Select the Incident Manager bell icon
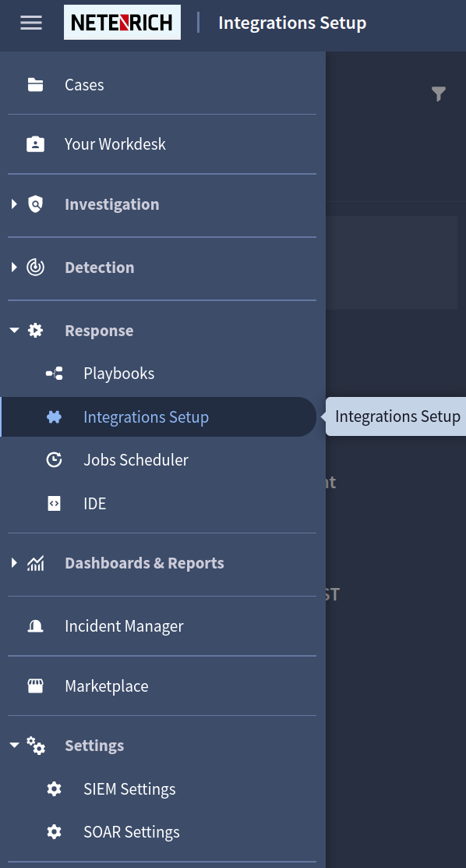The image size is (466, 868). (35, 625)
